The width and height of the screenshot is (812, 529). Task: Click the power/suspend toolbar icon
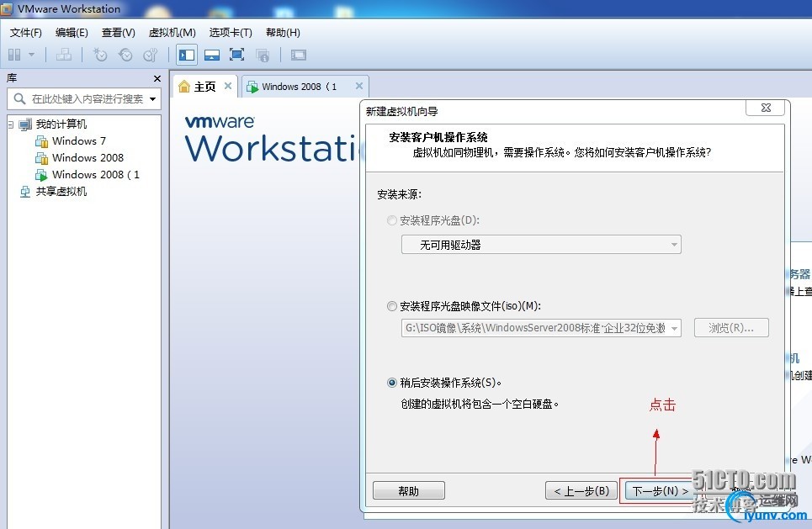tap(14, 55)
